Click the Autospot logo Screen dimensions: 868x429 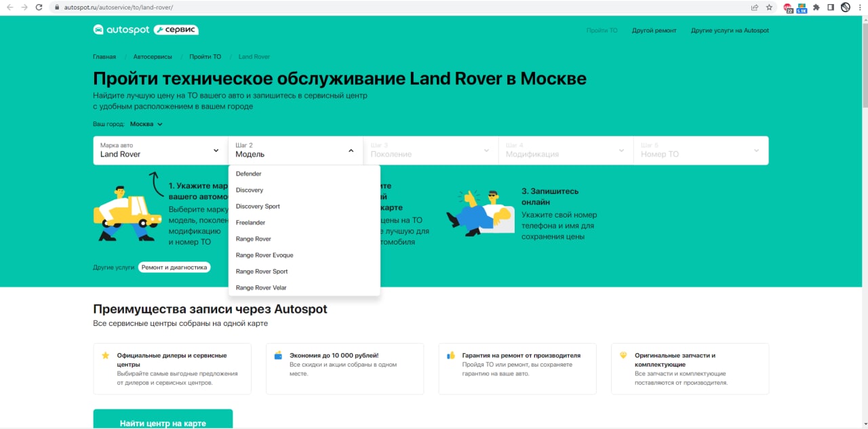pos(121,30)
